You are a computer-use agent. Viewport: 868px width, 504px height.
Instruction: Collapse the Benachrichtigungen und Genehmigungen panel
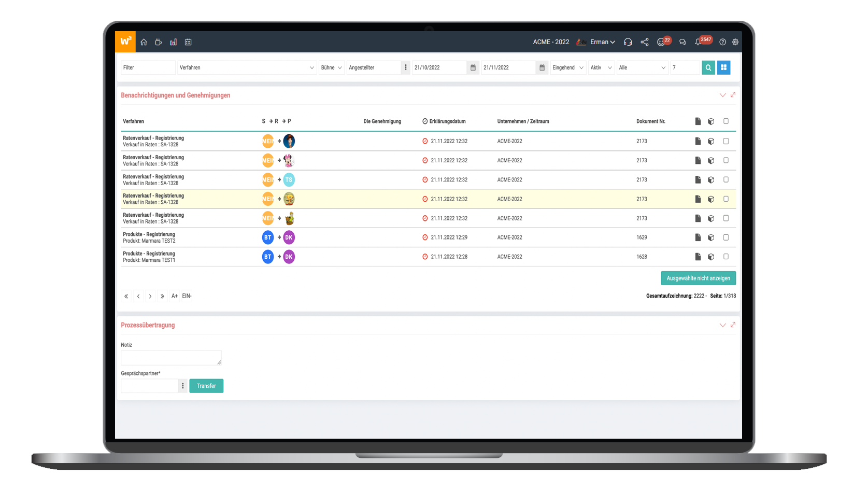click(x=722, y=95)
